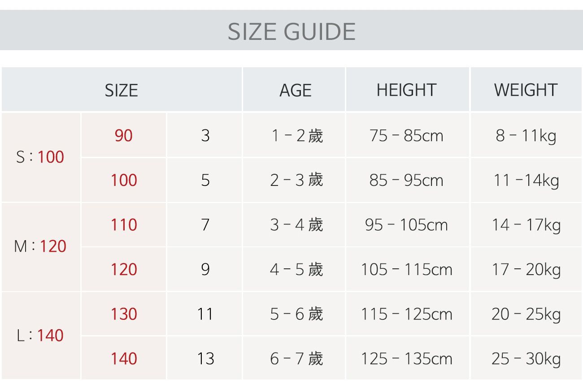Click the SIZE column header
The width and height of the screenshot is (583, 392).
[x=121, y=90]
